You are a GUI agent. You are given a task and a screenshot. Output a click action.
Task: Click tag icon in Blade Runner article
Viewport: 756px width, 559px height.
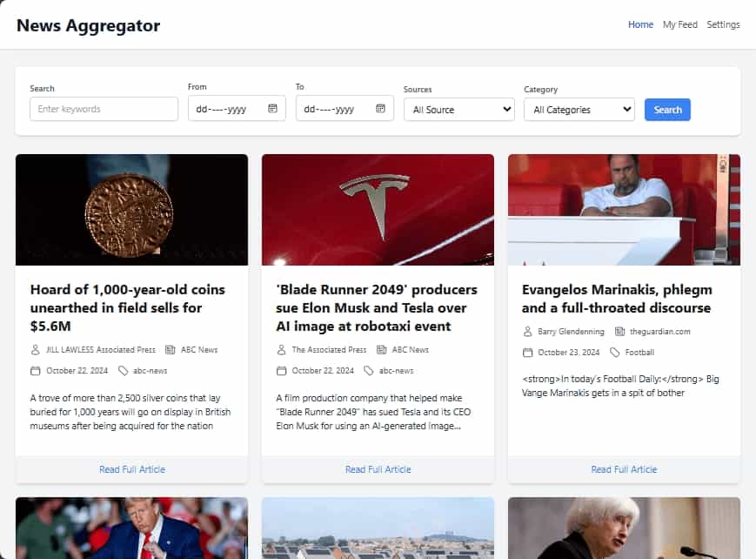[369, 371]
